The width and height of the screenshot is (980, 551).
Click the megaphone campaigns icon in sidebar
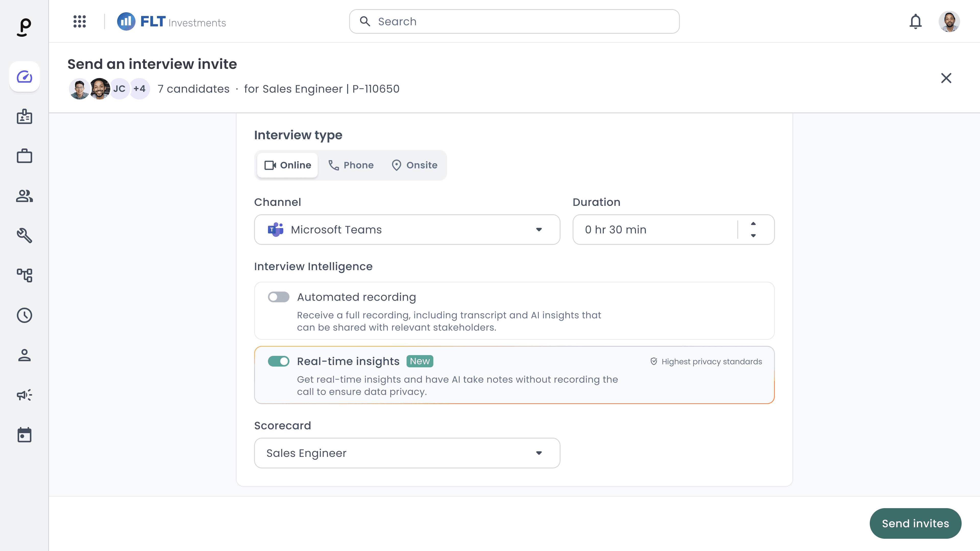point(24,395)
